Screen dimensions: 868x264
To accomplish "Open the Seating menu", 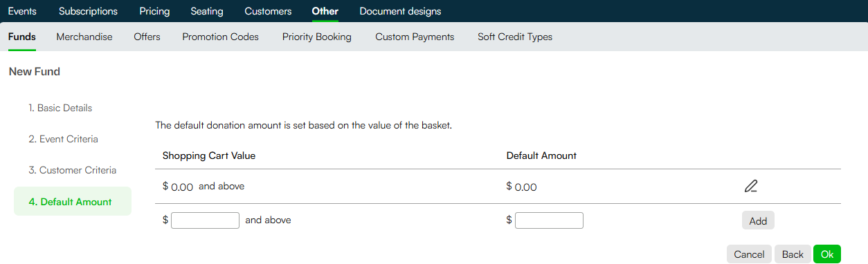I will coord(207,11).
